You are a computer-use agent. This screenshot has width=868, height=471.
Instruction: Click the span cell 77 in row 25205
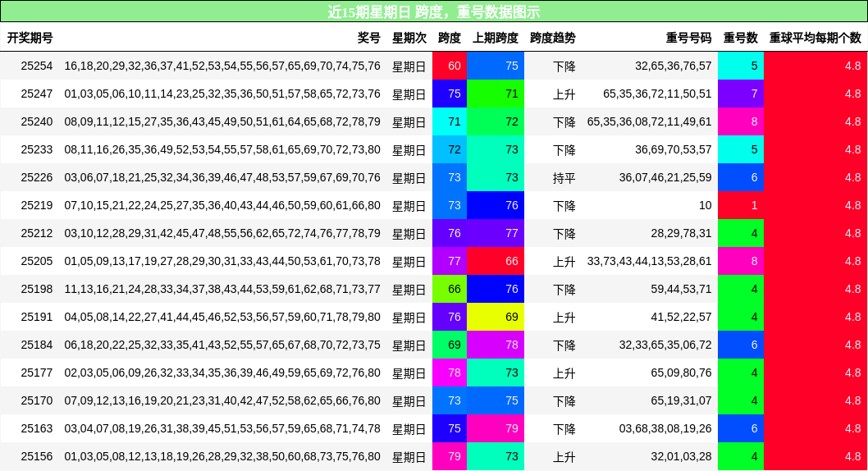coord(450,261)
